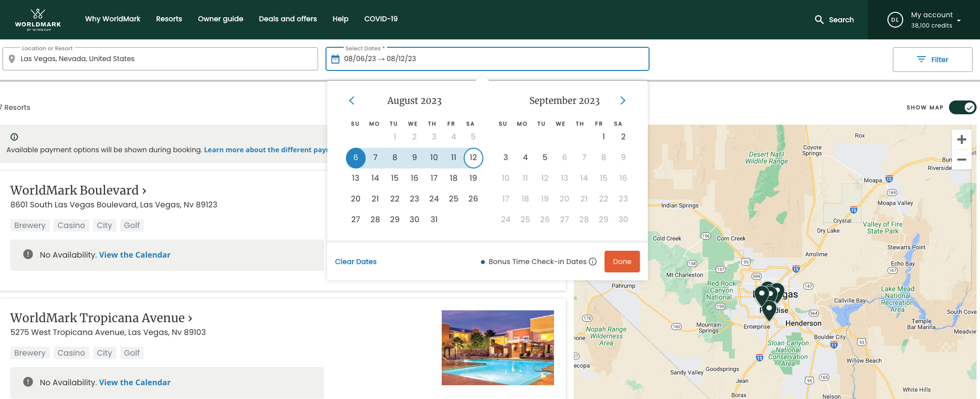The height and width of the screenshot is (399, 980).
Task: Click City tag under Tropicana Avenue
Action: 104,353
